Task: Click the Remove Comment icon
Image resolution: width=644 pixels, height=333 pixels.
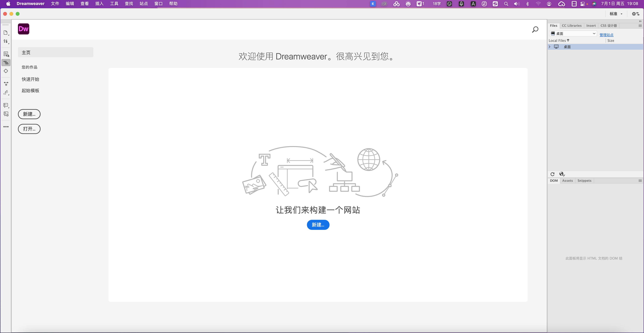Action: (6, 114)
